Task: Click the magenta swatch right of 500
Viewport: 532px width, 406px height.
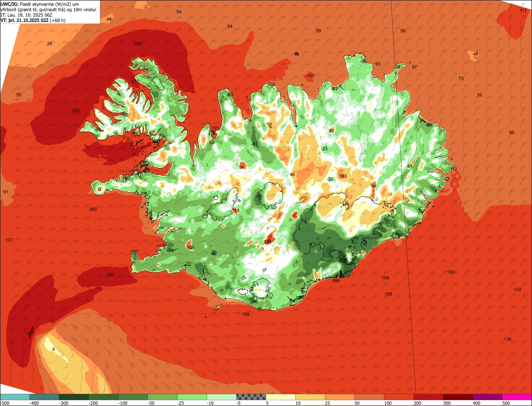Action: click(x=517, y=397)
